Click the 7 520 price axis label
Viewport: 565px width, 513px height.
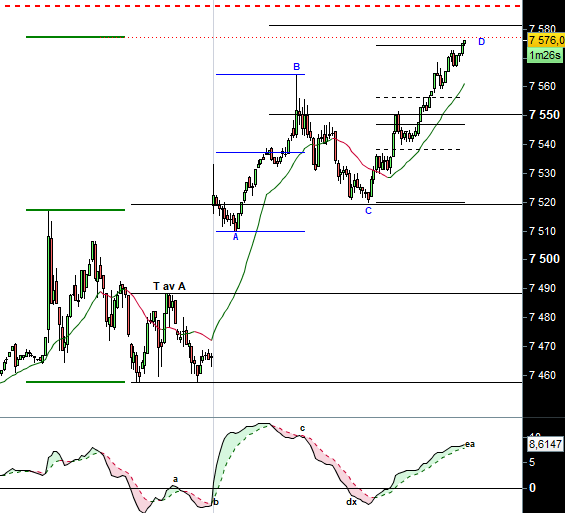click(x=542, y=202)
